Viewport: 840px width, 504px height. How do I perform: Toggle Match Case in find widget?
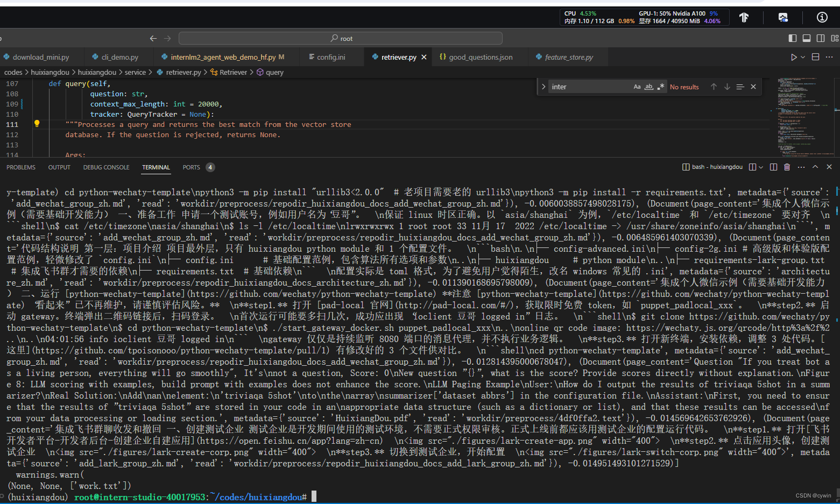pyautogui.click(x=637, y=87)
